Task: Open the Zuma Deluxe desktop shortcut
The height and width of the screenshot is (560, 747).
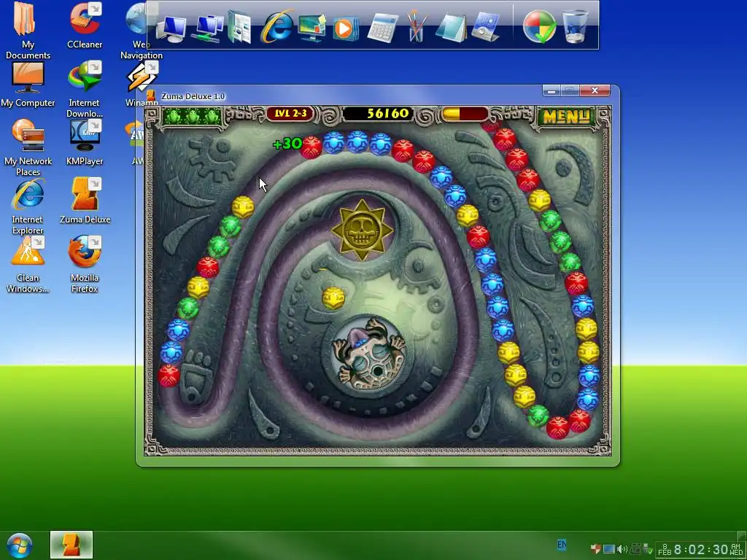Action: coord(85,201)
